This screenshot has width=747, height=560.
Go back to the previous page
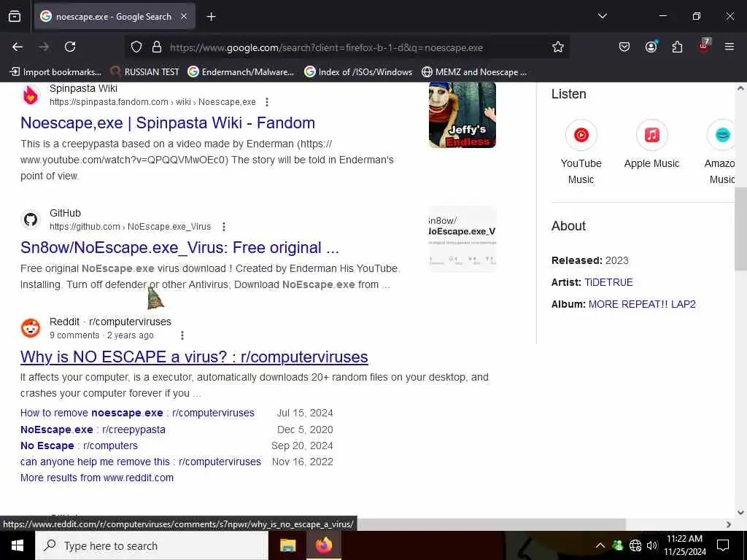coord(18,47)
